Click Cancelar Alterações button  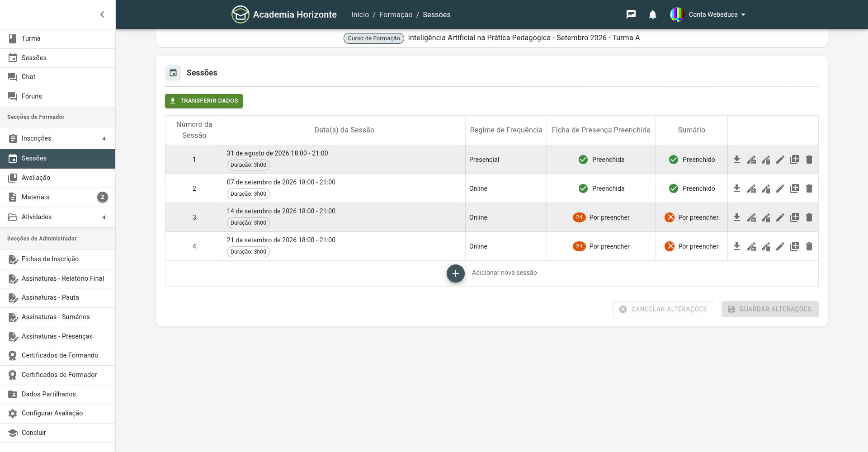pyautogui.click(x=663, y=309)
